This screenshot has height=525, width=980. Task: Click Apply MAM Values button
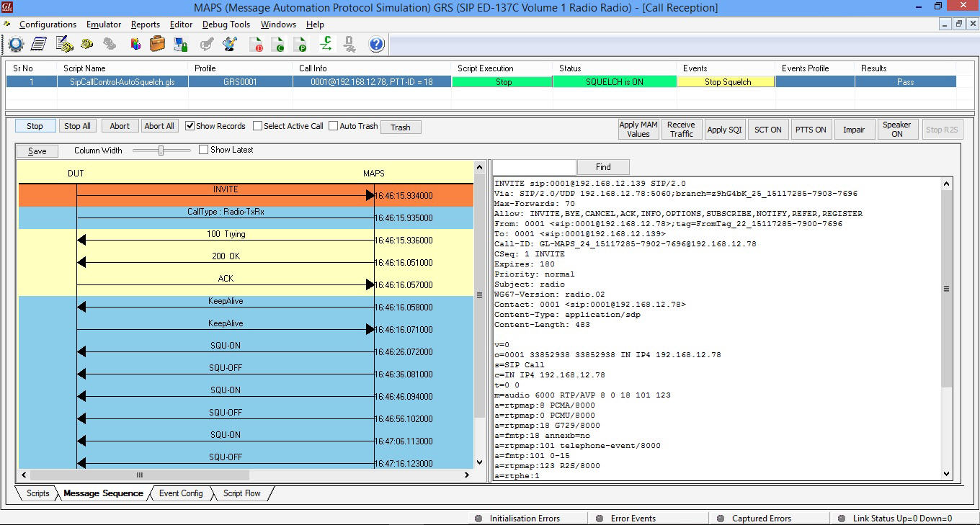(638, 130)
